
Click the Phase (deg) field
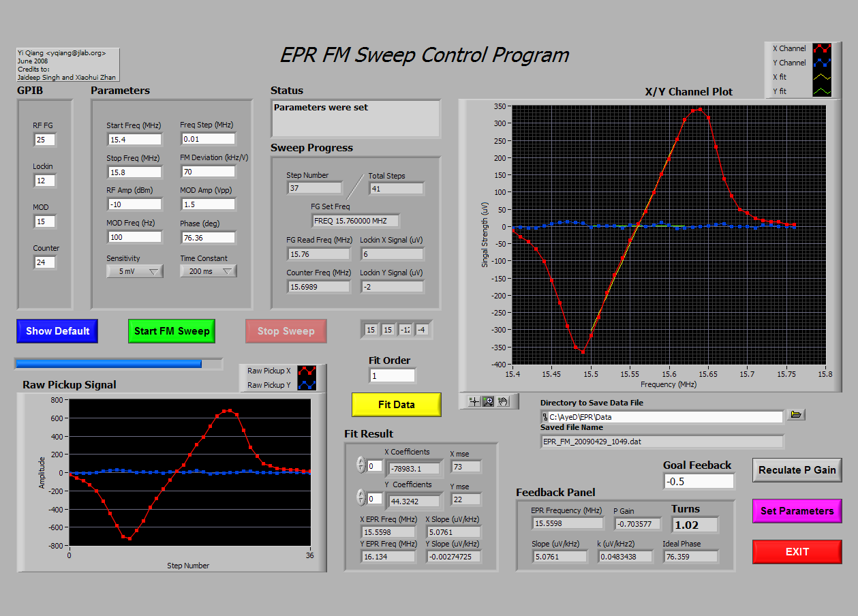(x=208, y=238)
